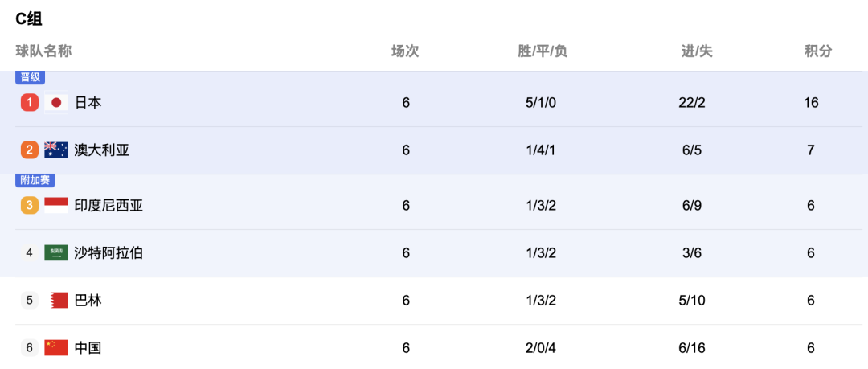Image resolution: width=868 pixels, height=369 pixels.
Task: Open the 澳大利亚 team name
Action: [102, 150]
